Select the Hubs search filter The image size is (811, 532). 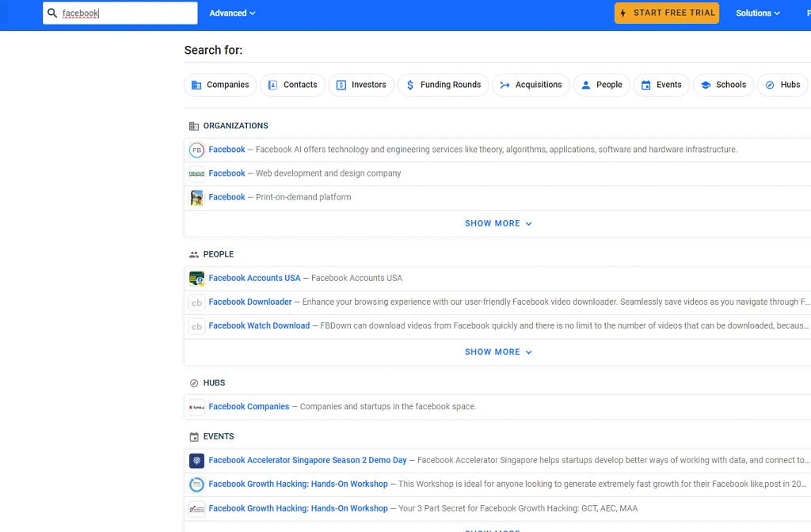point(783,85)
